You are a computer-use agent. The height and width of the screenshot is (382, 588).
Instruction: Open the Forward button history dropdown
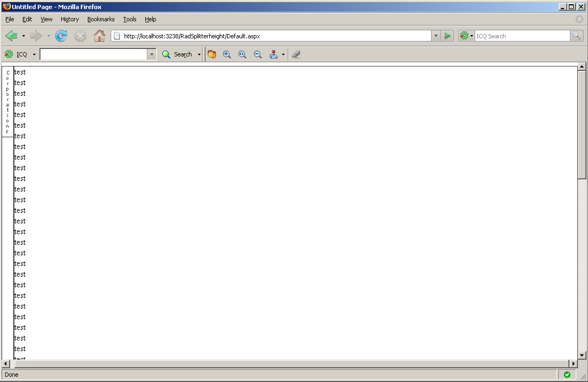[x=48, y=36]
